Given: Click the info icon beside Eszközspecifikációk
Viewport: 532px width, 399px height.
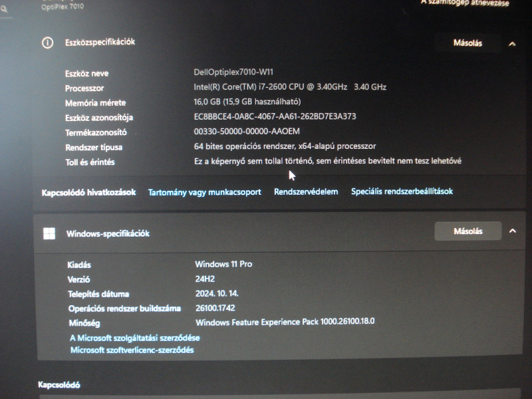Looking at the screenshot, I should click(47, 43).
